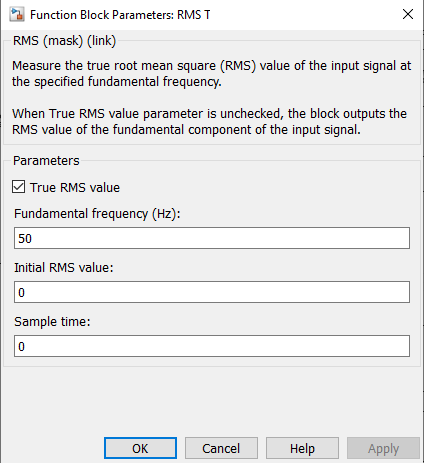Close the Function Block Parameters dialog
The height and width of the screenshot is (463, 424).
pos(408,14)
